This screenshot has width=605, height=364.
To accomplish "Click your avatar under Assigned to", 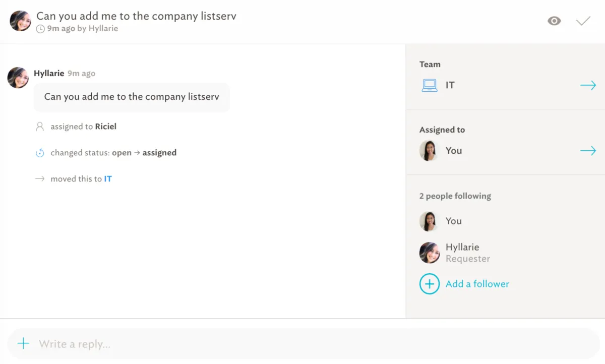I will (x=429, y=151).
